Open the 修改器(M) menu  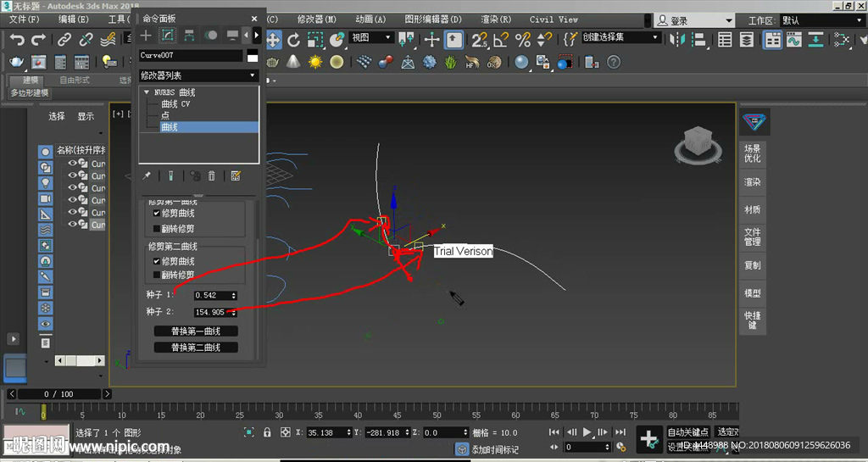317,19
